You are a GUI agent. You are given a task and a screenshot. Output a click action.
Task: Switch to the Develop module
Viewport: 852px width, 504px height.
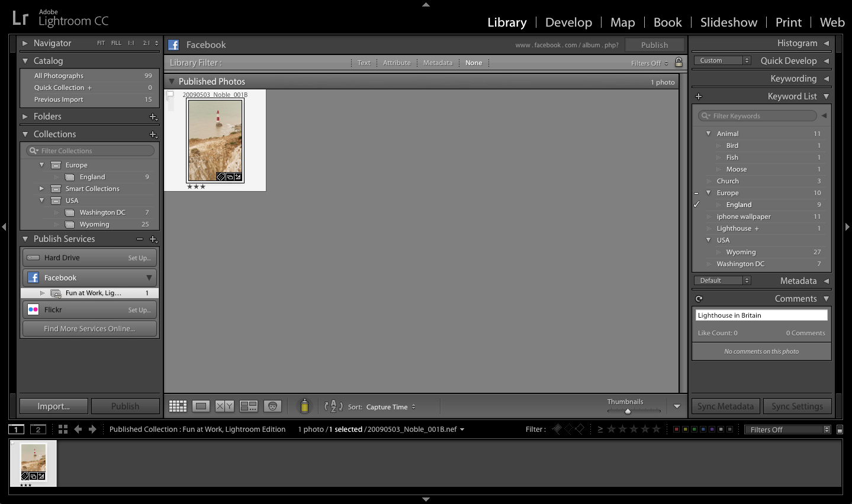tap(568, 22)
